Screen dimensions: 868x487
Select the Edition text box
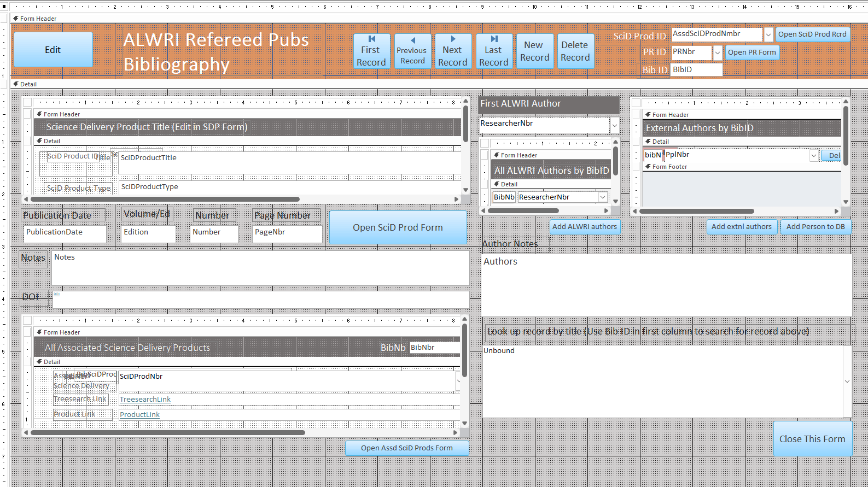(x=148, y=234)
